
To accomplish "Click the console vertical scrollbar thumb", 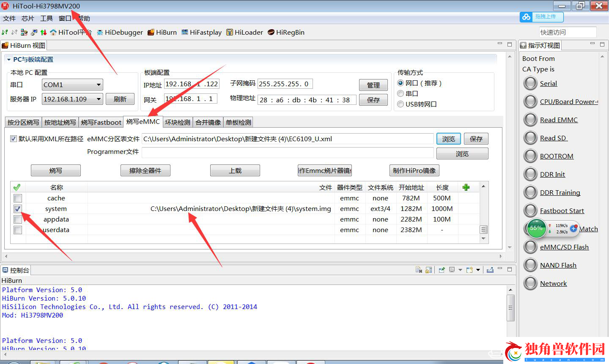I will [510, 308].
